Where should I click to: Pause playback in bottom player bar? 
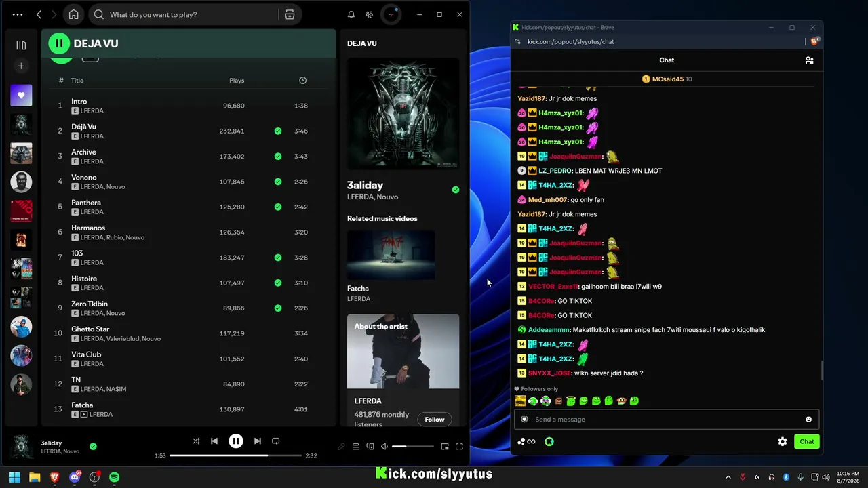pos(236,441)
